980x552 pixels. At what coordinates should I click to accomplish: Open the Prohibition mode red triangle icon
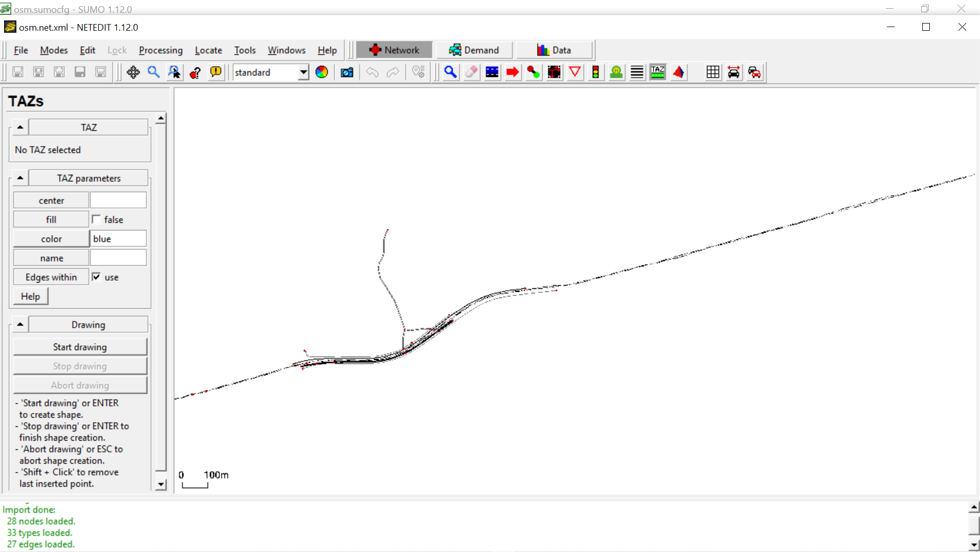(575, 72)
